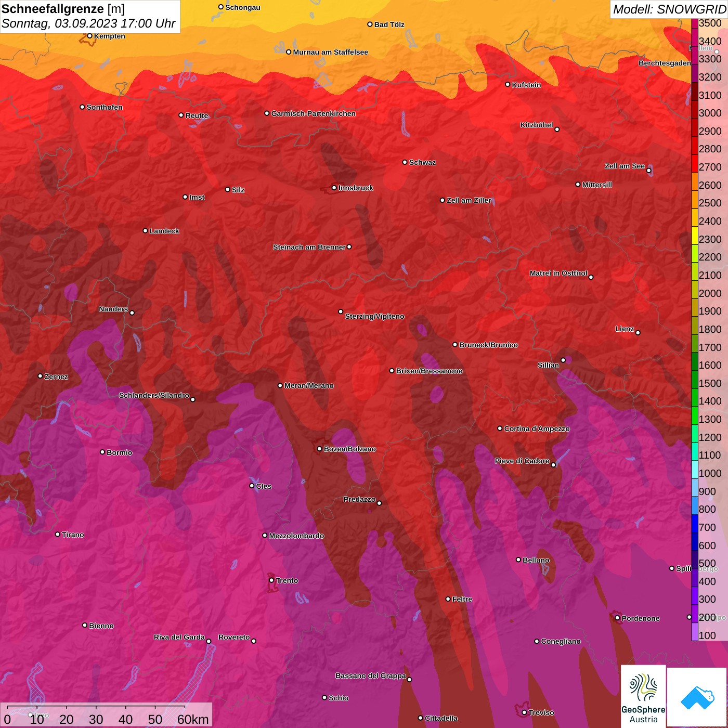Click the Bienno label
Image resolution: width=728 pixels, height=728 pixels.
coord(101,626)
